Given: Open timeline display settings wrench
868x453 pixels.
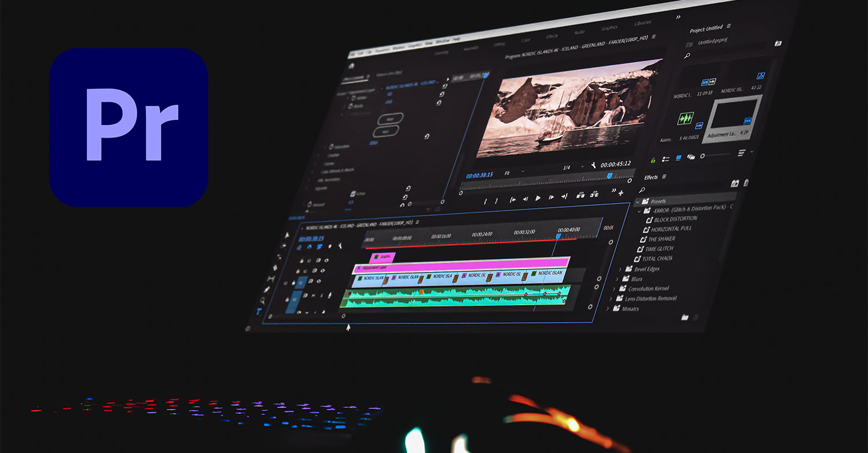Looking at the screenshot, I should coord(340,246).
